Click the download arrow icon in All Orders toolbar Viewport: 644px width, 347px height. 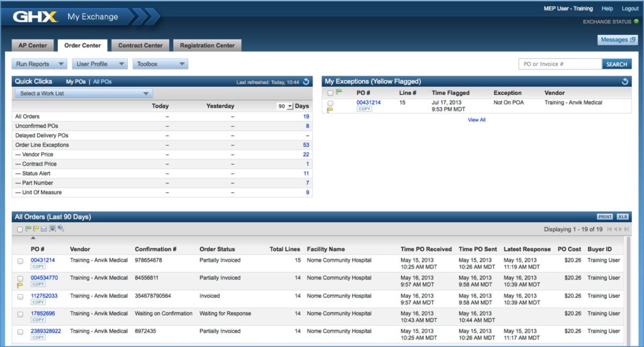(x=52, y=229)
